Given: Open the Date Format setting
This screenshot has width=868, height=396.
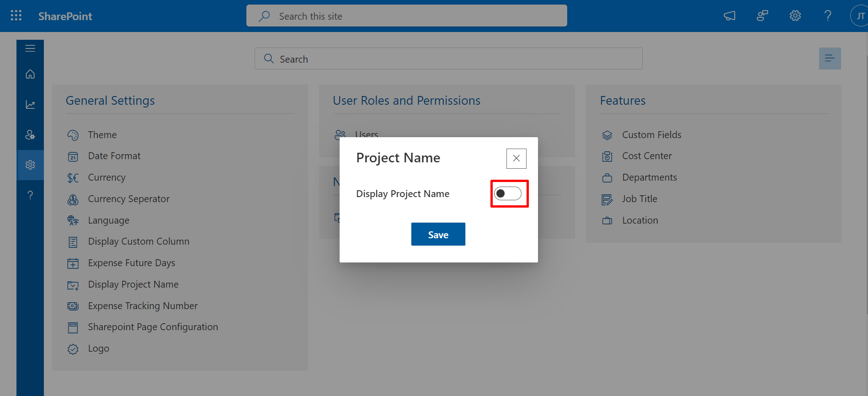Looking at the screenshot, I should 114,156.
